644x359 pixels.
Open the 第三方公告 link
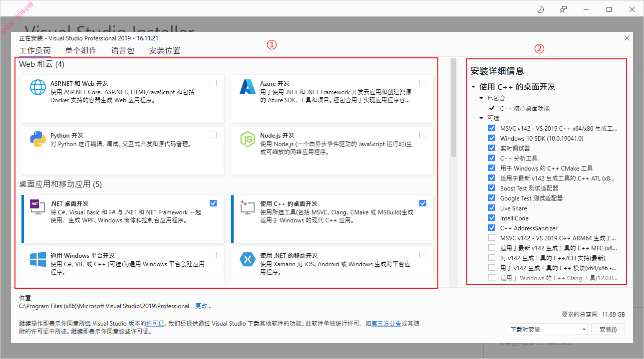[386, 323]
